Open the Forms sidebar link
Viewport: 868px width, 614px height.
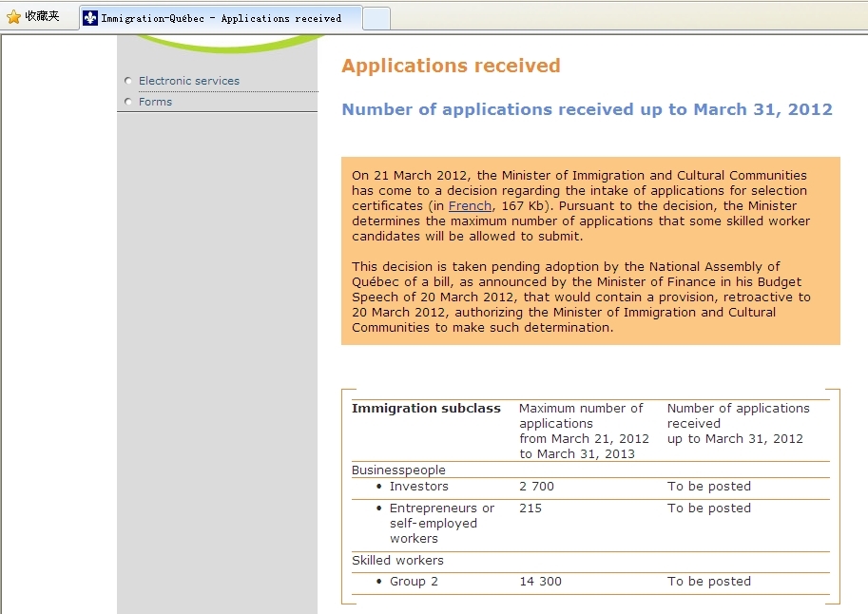[155, 102]
